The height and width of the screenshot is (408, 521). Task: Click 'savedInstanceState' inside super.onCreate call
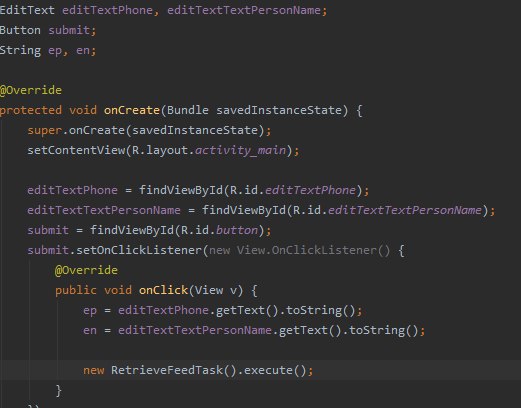tap(195, 130)
